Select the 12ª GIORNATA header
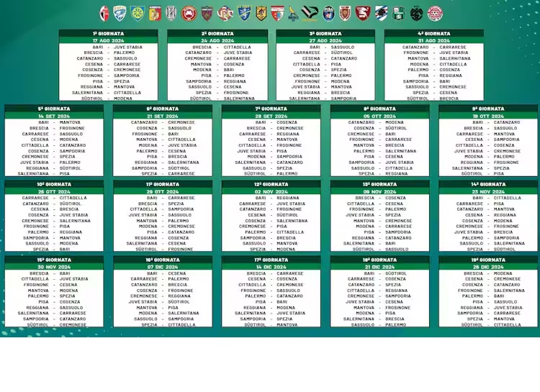 pos(271,184)
